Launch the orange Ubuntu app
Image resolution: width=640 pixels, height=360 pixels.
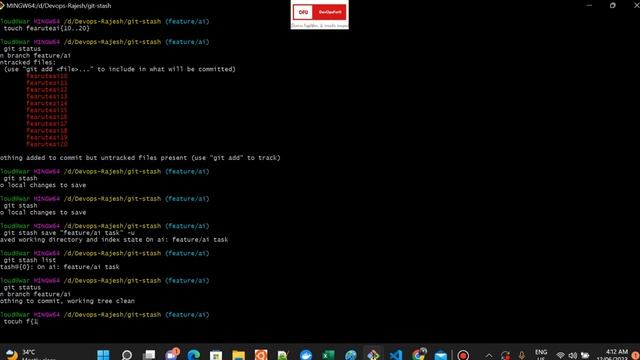click(x=261, y=355)
